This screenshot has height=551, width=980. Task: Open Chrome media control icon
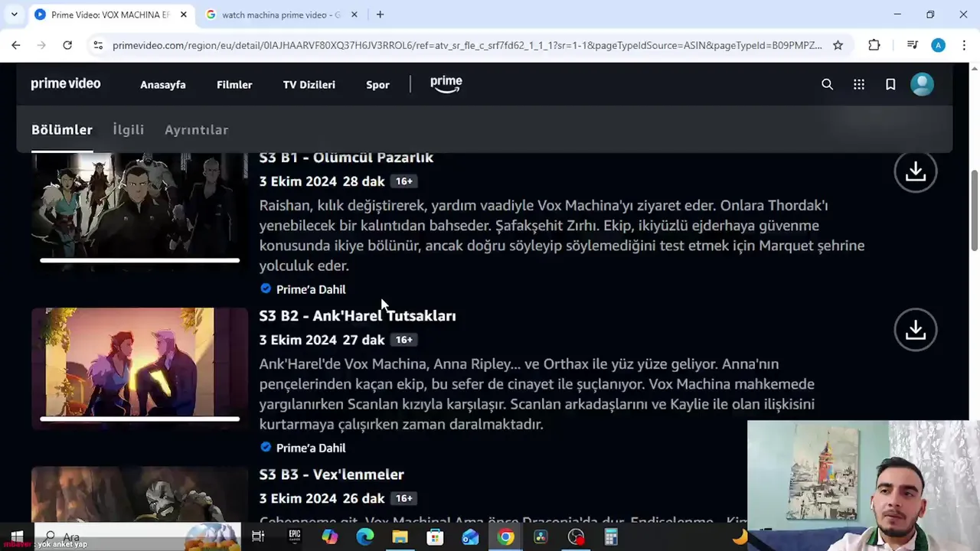[912, 45]
